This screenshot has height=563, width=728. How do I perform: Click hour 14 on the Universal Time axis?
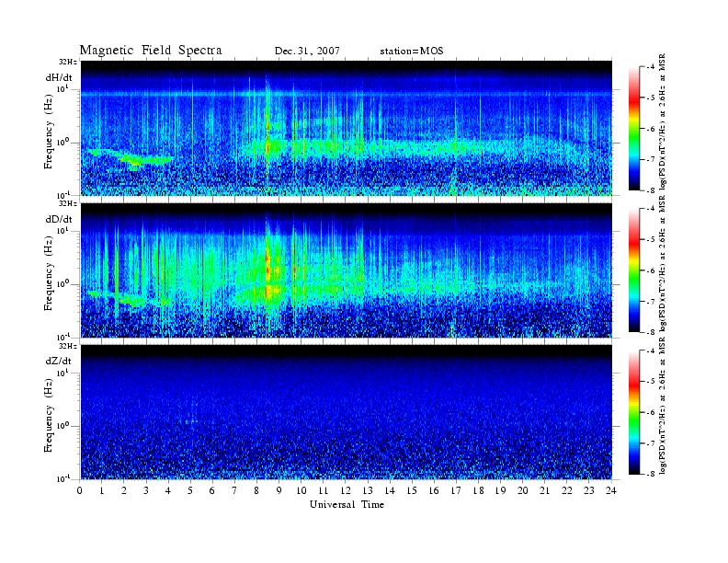pyautogui.click(x=390, y=490)
